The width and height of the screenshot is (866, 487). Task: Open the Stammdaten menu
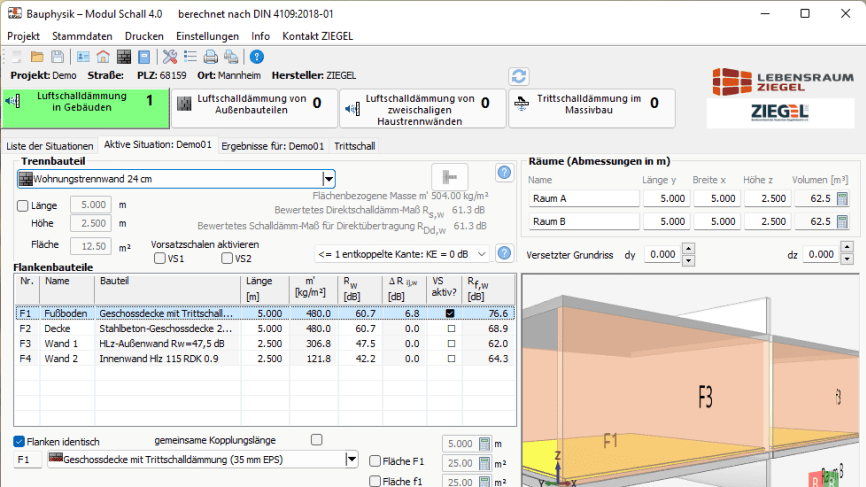point(82,36)
